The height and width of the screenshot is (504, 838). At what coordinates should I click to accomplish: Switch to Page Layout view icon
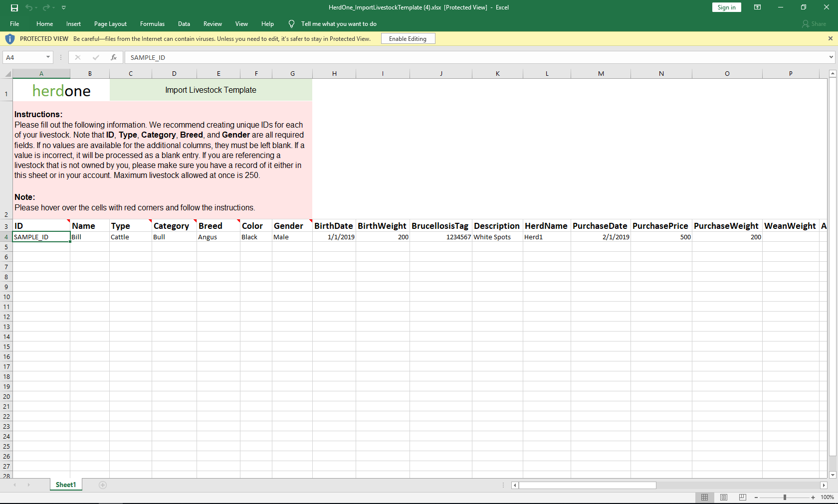click(x=724, y=497)
